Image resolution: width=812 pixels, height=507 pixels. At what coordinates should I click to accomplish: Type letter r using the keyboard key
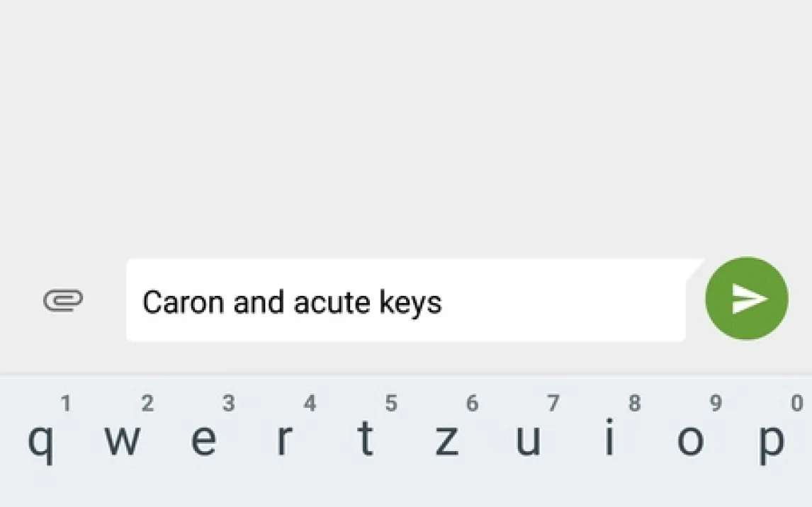click(x=284, y=439)
